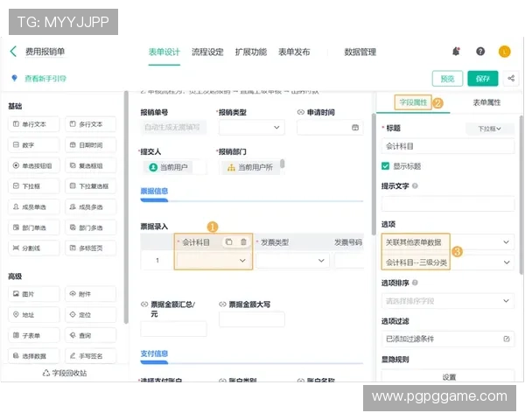Viewport: 525px width, 420px height.
Task: Toggle the 显示标题 checkbox
Action: (385, 166)
